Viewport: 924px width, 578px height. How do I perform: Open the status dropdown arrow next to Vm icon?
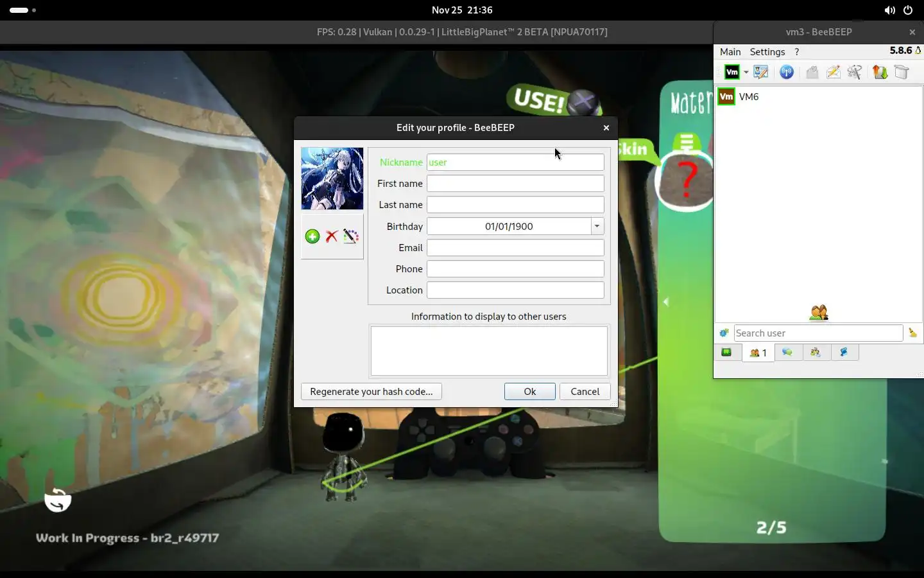[746, 73]
